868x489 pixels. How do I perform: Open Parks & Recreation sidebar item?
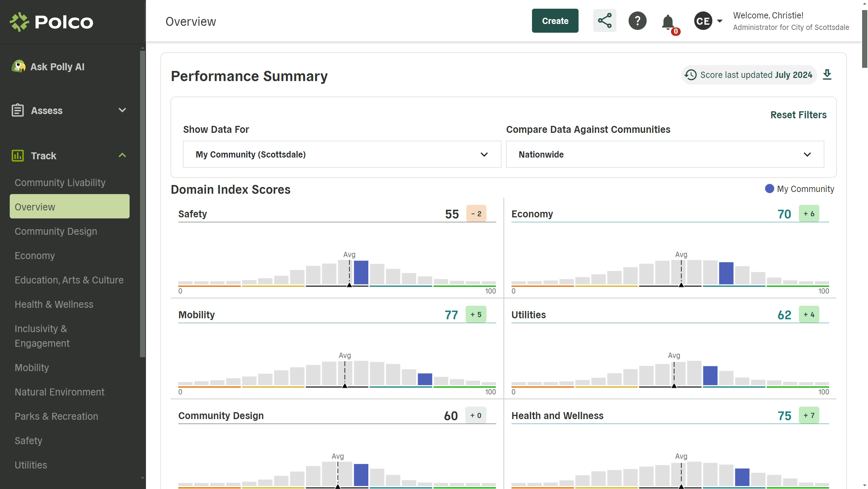click(x=56, y=416)
